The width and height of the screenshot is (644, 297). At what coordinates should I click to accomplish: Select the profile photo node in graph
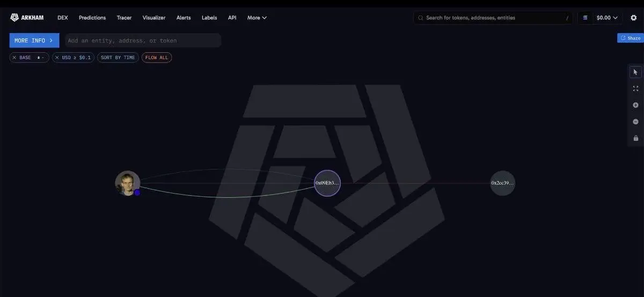128,183
